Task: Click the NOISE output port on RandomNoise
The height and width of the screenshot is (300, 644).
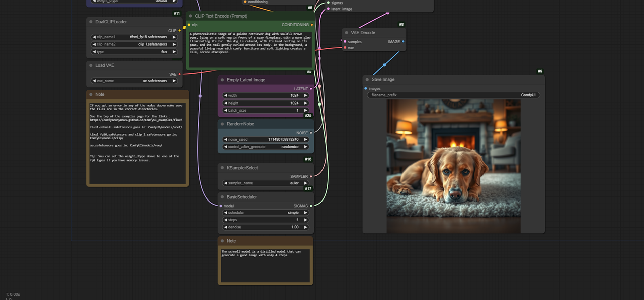Action: pos(311,133)
